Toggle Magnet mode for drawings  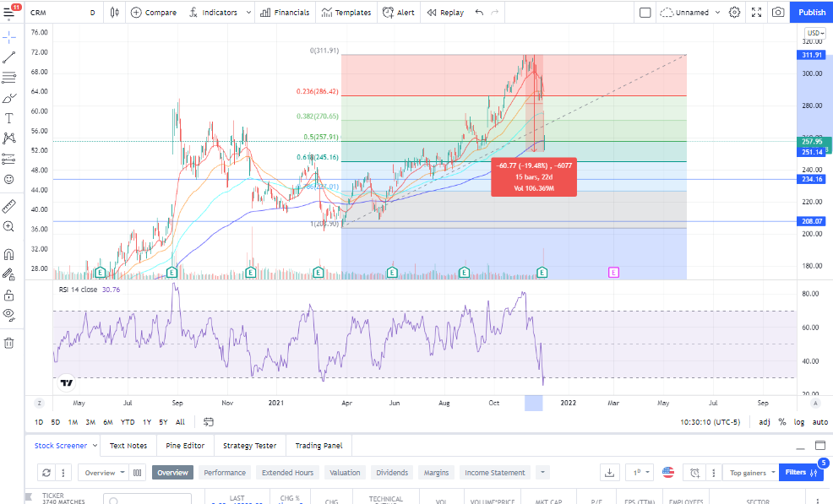[x=9, y=253]
